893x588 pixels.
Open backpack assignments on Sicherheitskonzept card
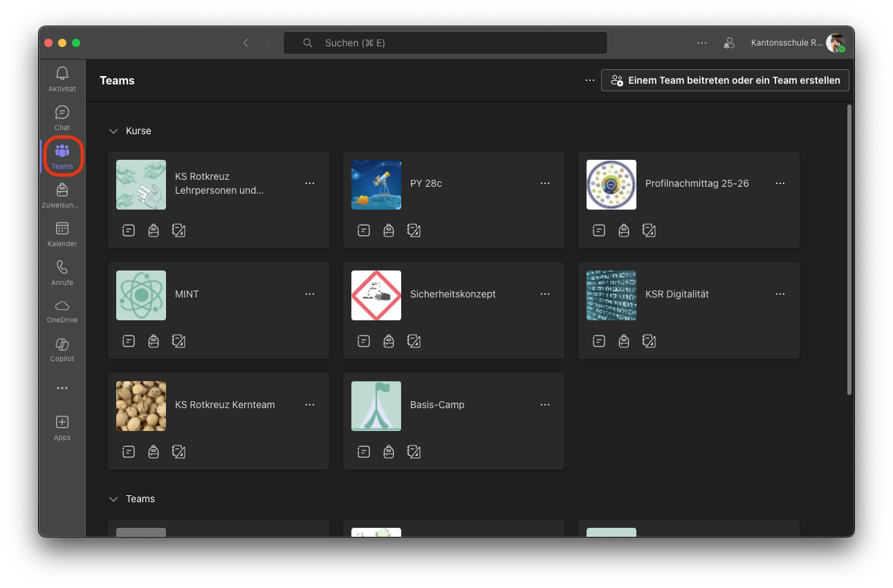coord(389,341)
